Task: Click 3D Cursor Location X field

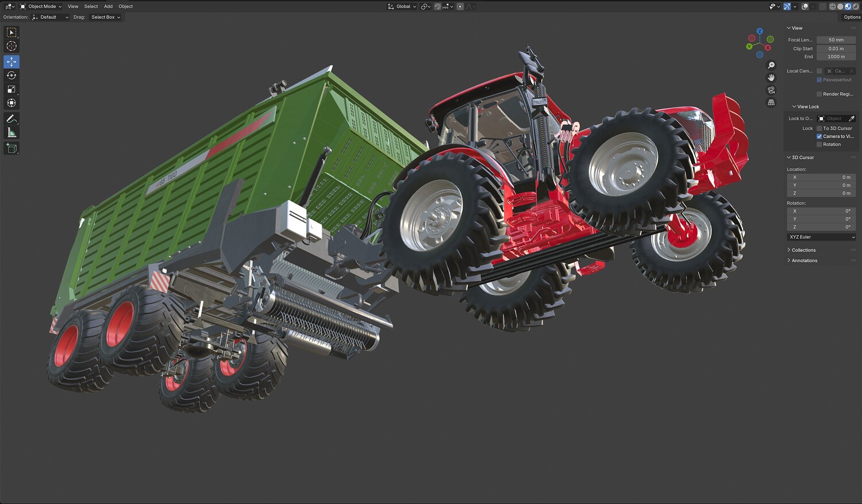Action: click(x=822, y=178)
